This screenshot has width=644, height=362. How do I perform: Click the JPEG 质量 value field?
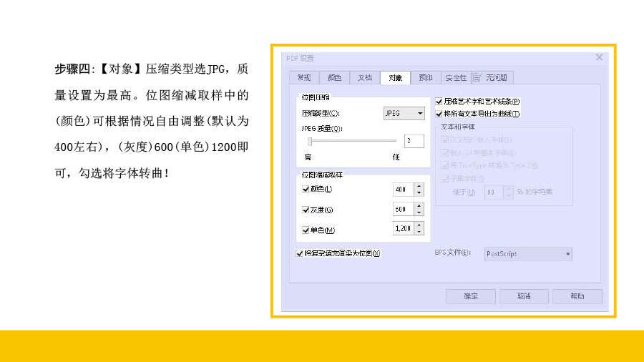(x=413, y=141)
